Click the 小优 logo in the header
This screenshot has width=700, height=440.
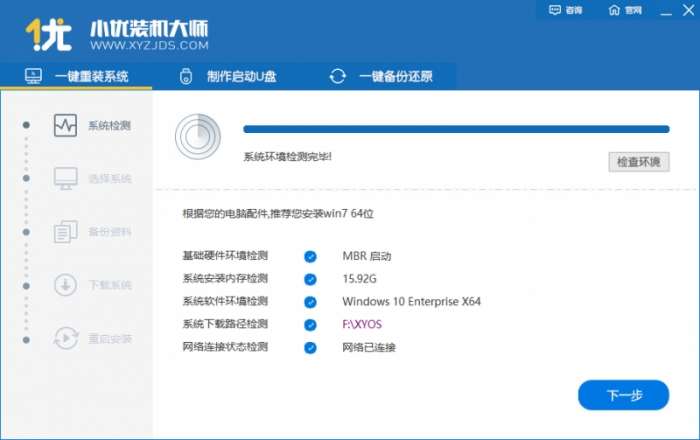tap(49, 34)
